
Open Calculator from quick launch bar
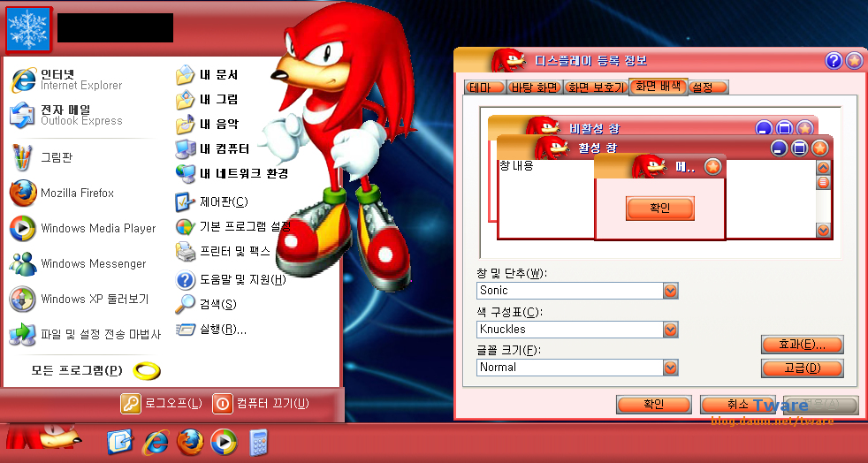258,442
